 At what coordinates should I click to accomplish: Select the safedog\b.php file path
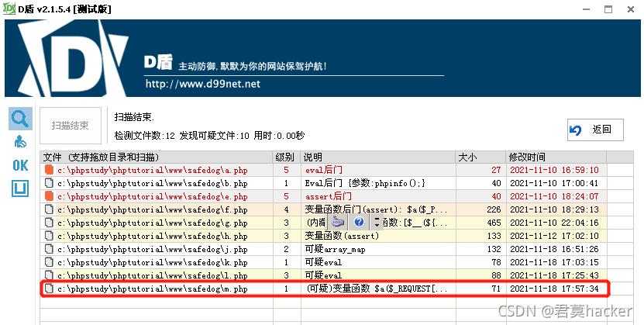point(153,183)
